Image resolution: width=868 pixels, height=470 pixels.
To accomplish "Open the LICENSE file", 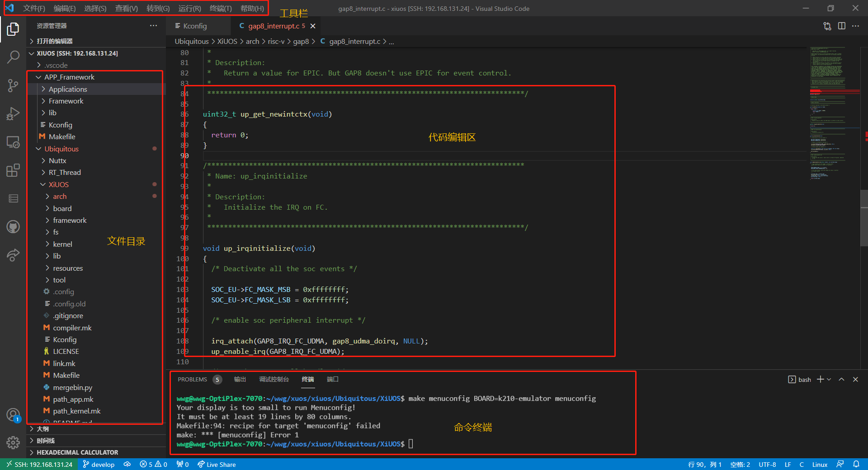I will click(96, 352).
